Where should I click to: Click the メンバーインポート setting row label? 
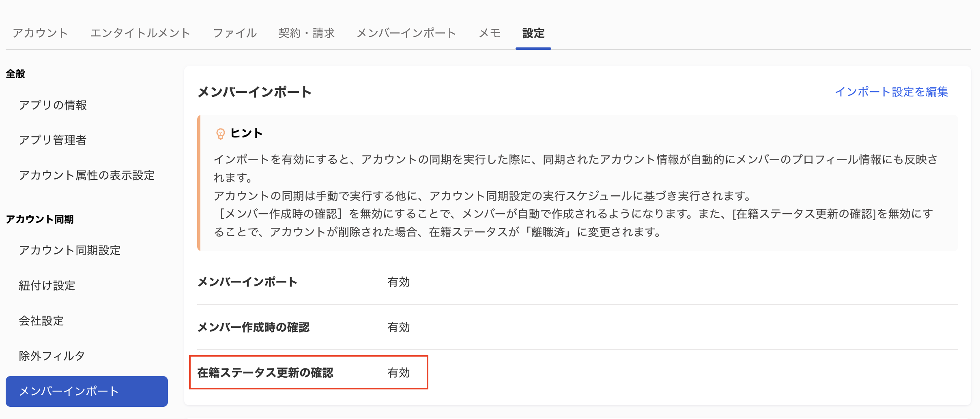point(247,282)
